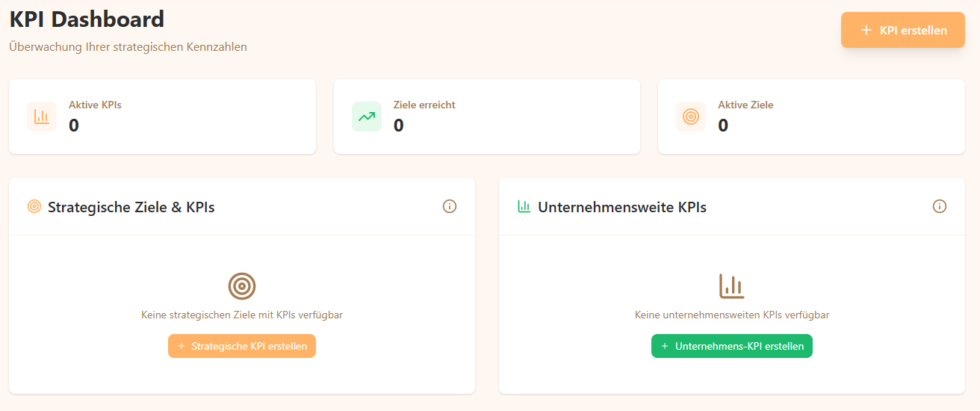Image resolution: width=980 pixels, height=411 pixels.
Task: Click the target icon beside Aktive Ziele
Action: (x=691, y=117)
